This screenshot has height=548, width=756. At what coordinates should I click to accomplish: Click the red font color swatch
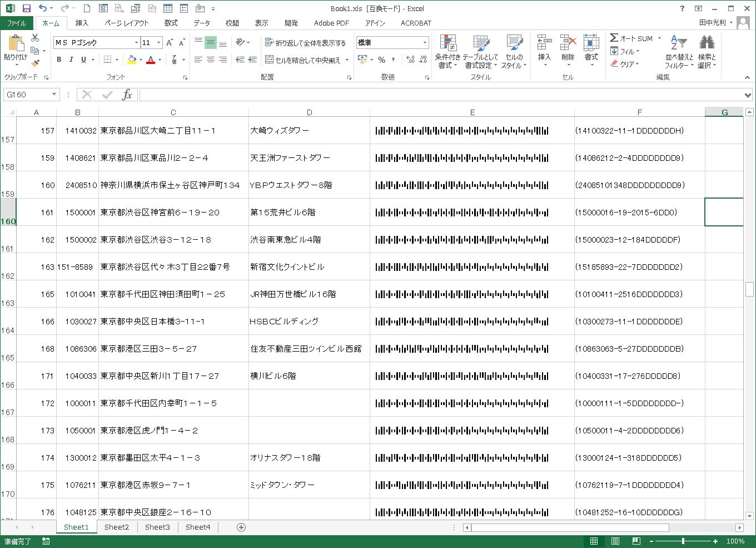151,60
